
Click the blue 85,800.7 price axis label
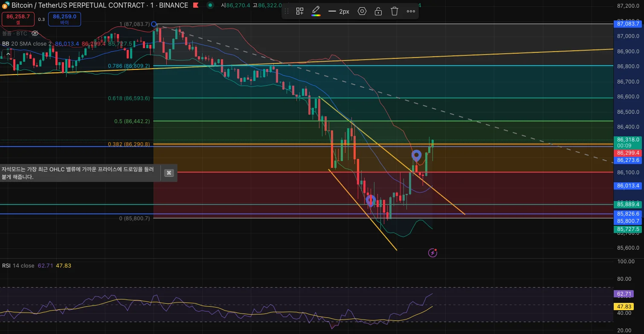pos(629,221)
